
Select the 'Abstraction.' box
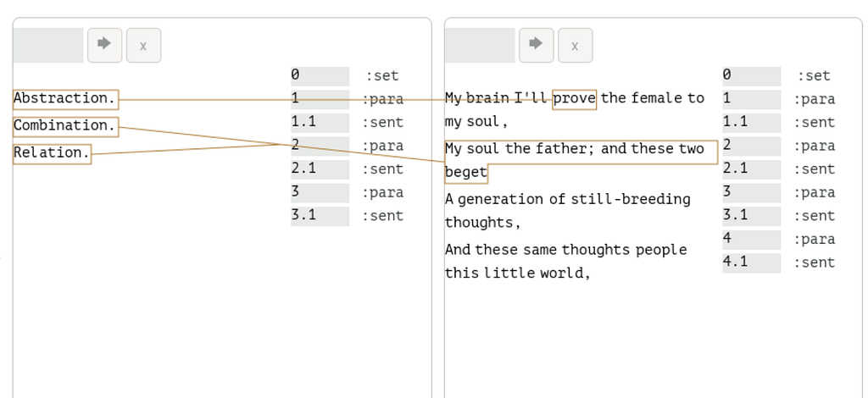pos(65,100)
